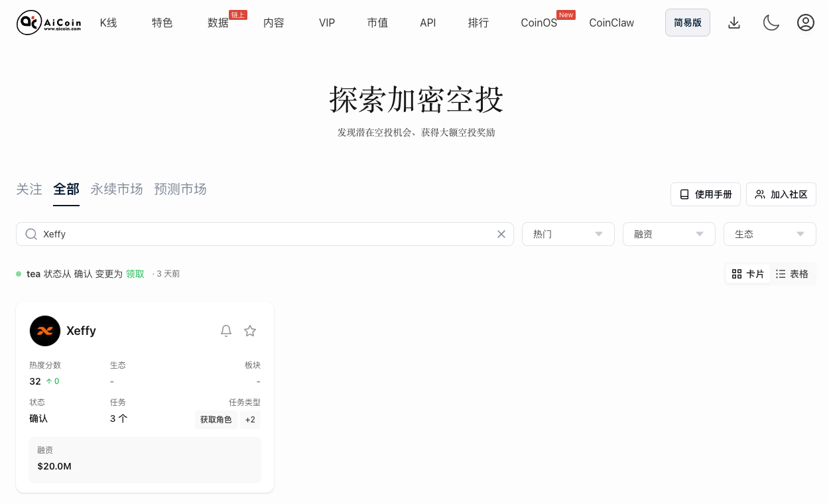Clear the search field with X icon

point(501,234)
